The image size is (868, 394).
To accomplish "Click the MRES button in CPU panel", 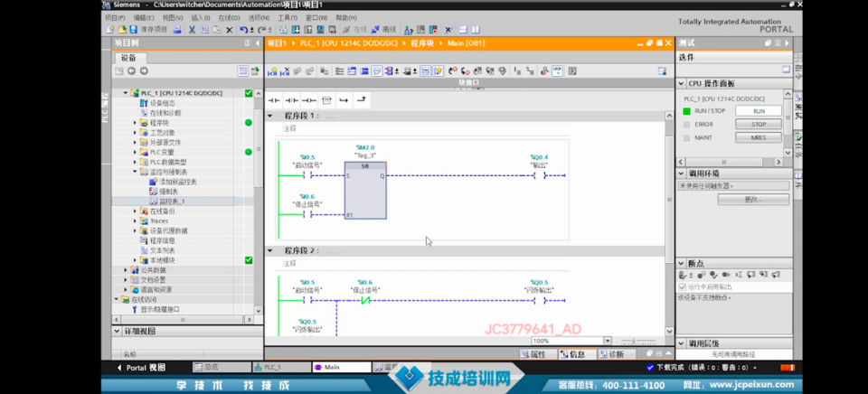I will 758,137.
